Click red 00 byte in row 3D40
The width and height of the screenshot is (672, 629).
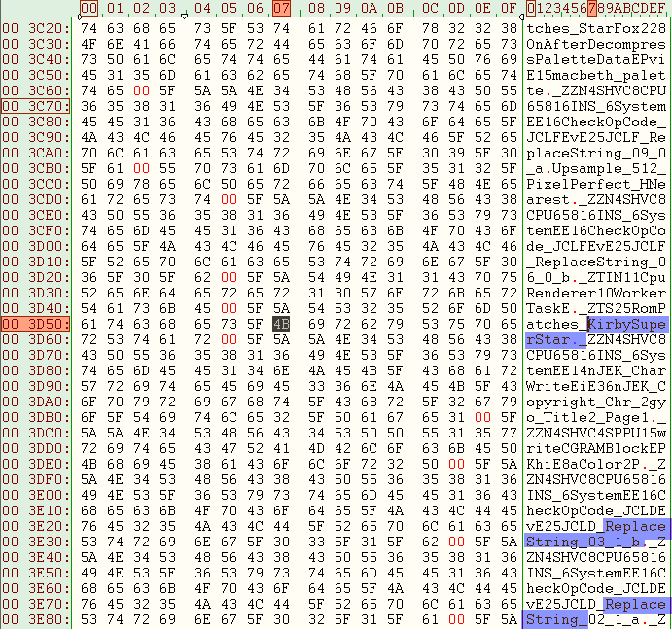coord(229,308)
